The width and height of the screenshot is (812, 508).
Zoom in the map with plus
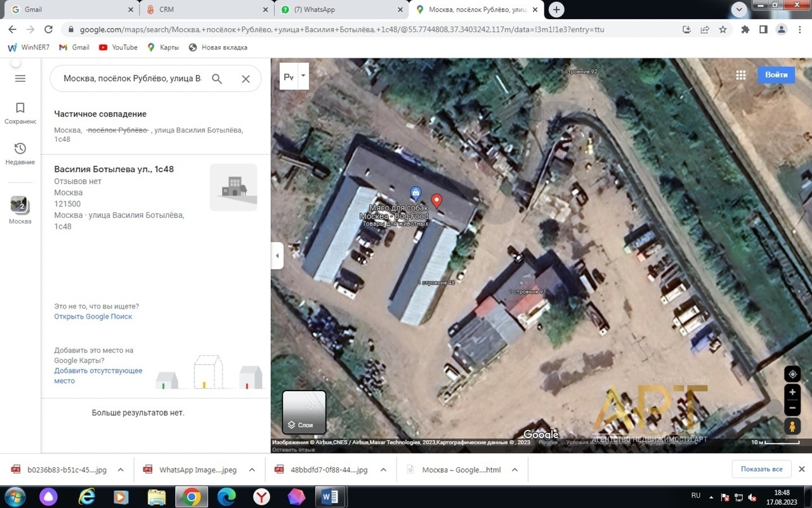[x=792, y=392]
